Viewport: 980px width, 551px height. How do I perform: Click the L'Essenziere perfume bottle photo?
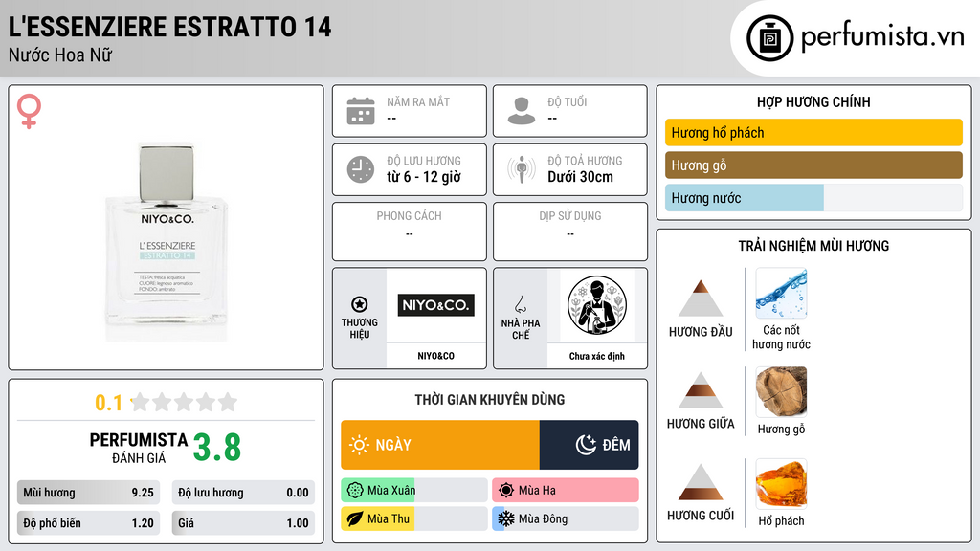pyautogui.click(x=167, y=242)
